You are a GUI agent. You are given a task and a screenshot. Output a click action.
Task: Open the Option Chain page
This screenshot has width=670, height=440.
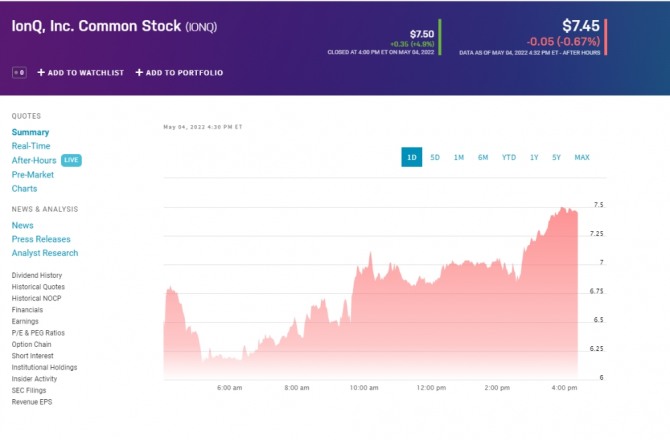(x=31, y=344)
